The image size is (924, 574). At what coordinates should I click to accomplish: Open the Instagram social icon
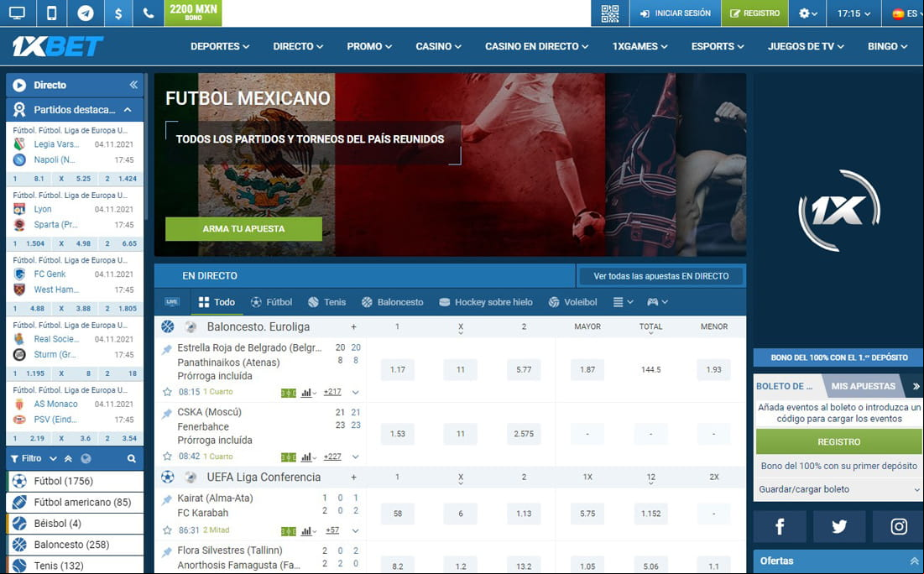(x=899, y=526)
